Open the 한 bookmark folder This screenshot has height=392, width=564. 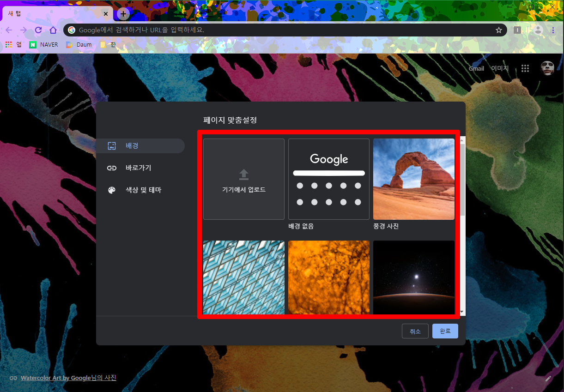[x=108, y=45]
